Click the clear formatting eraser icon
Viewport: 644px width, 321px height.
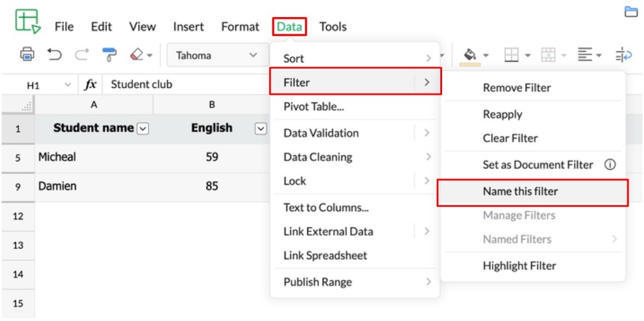pos(137,55)
